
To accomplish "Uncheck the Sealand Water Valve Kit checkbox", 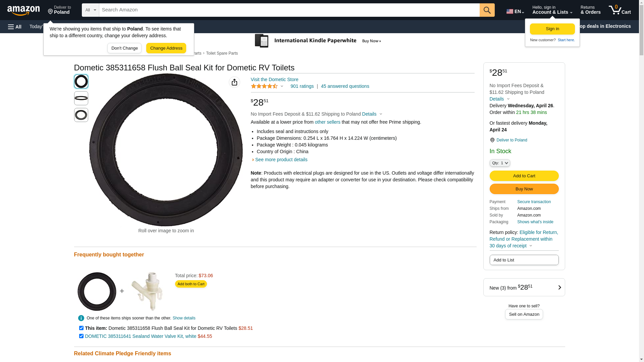I will 81,336.
